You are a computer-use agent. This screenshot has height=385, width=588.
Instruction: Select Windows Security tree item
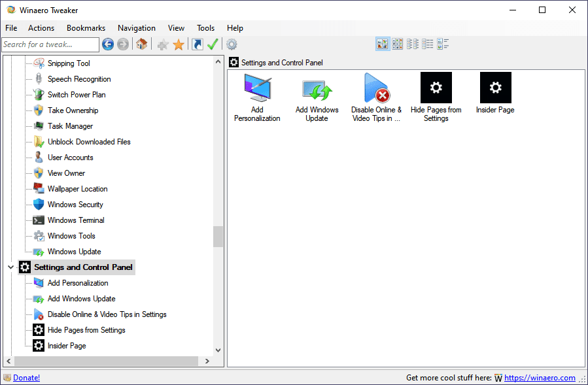pyautogui.click(x=75, y=205)
